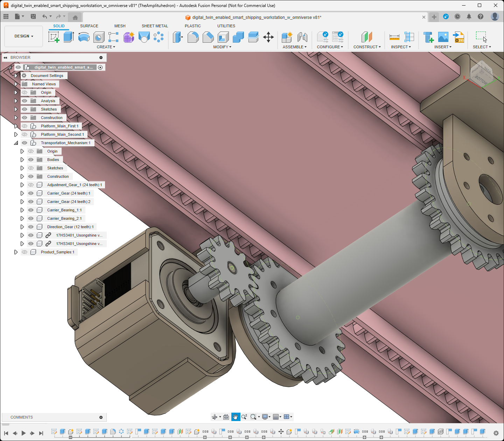Switch to the SHEET METAL tab
Screen dimensions: 504x441
pyautogui.click(x=155, y=26)
